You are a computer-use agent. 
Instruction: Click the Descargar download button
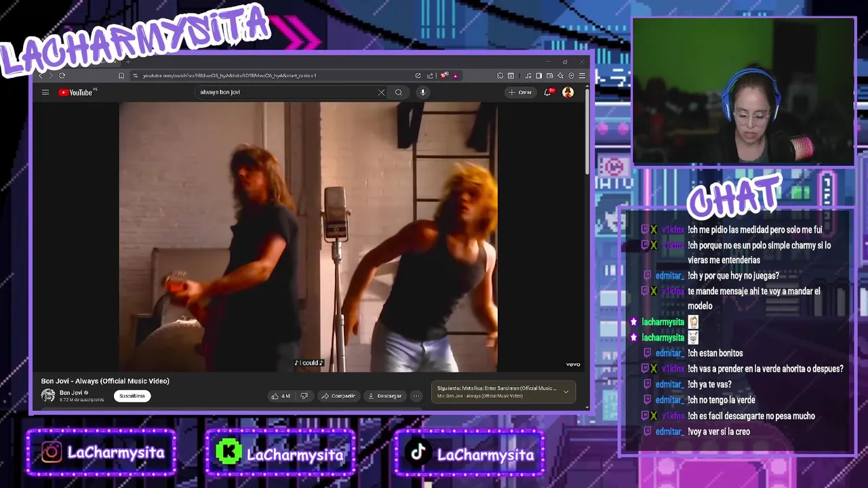384,396
